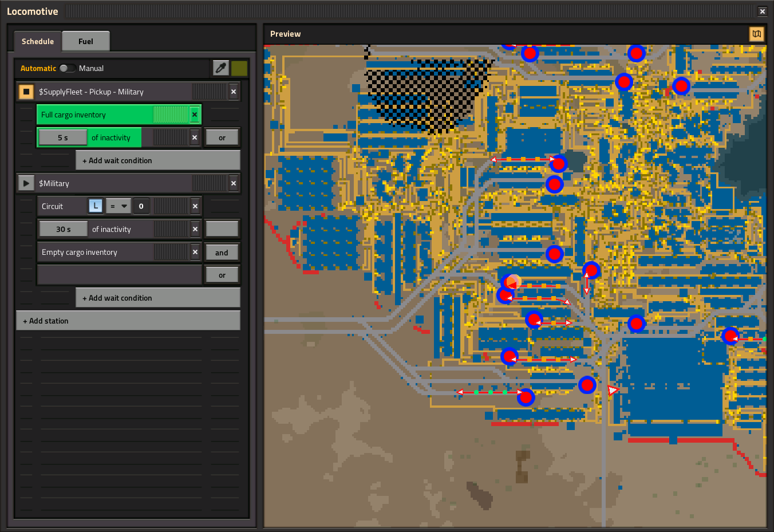Select the Schedule tab

[38, 41]
